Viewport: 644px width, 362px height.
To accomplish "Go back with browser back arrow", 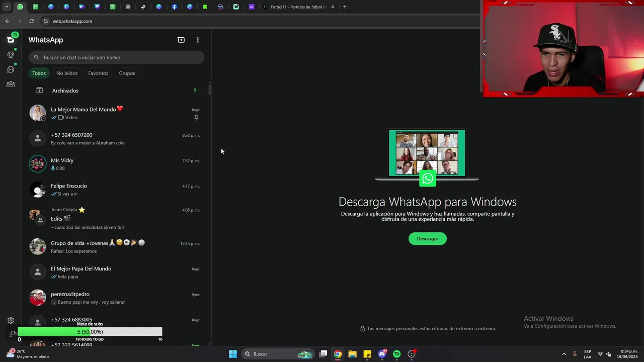I will click(x=7, y=21).
